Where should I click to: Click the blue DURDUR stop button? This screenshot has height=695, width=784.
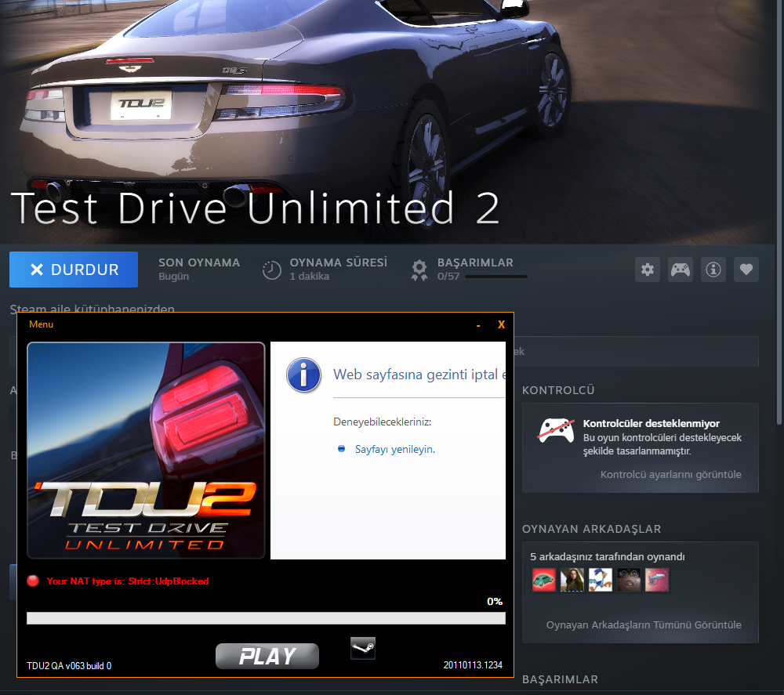coord(74,270)
